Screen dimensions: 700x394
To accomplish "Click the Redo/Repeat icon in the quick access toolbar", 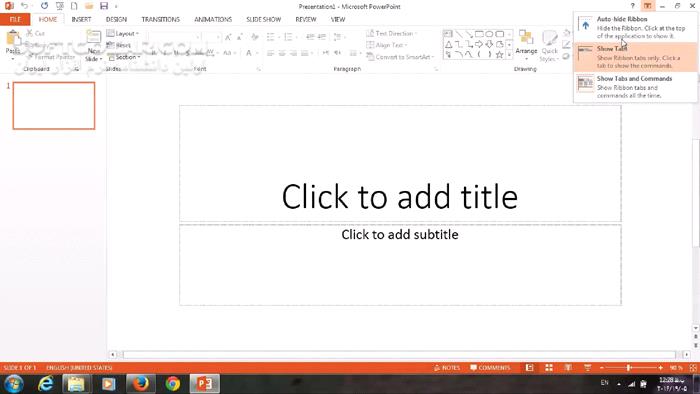I will click(x=44, y=6).
